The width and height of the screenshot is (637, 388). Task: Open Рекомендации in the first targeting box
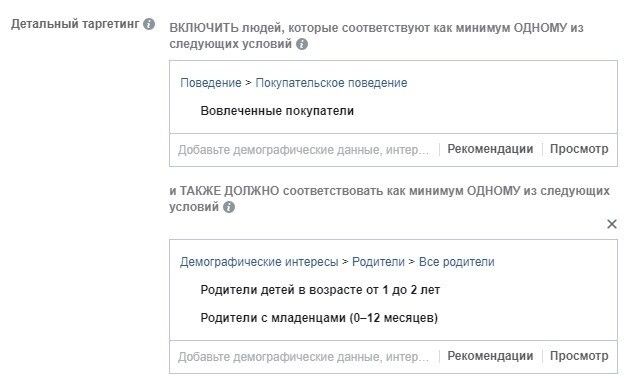490,149
